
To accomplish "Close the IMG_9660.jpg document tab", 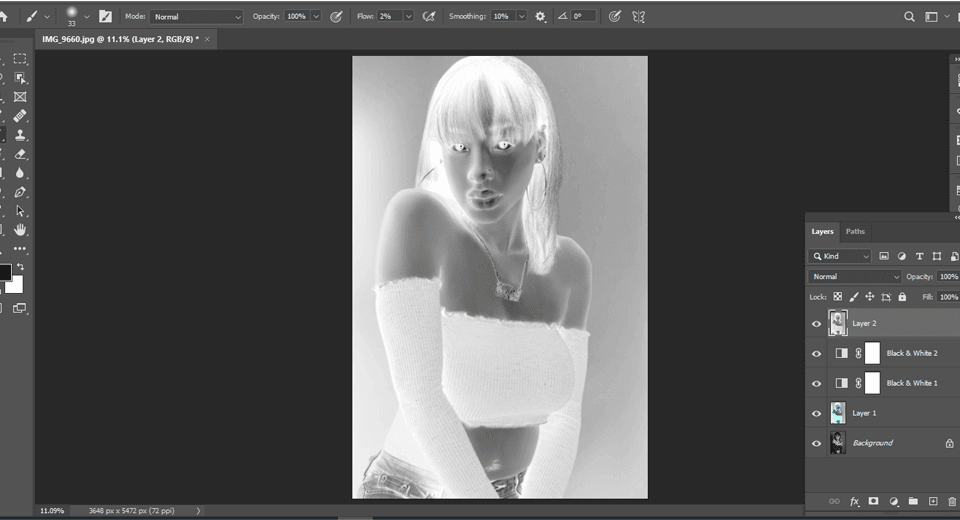I will coord(207,39).
